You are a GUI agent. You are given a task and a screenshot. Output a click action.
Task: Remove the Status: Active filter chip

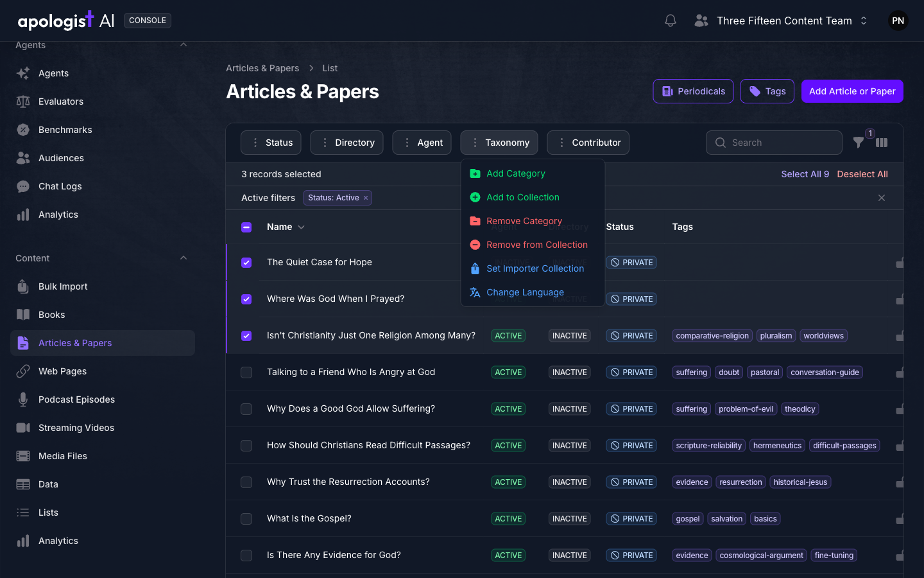click(366, 198)
